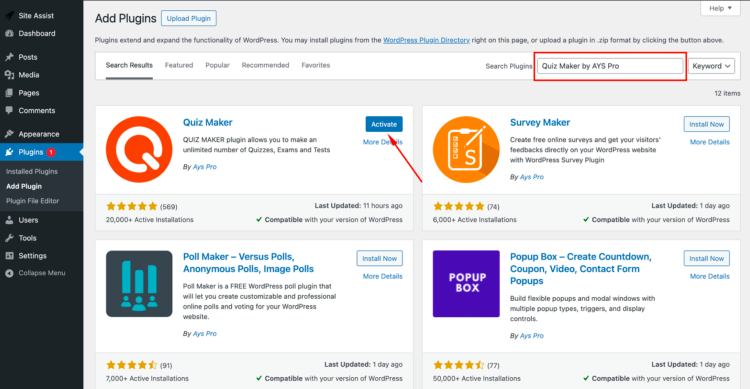Switch to the Recommended tab
The width and height of the screenshot is (750, 389).
(265, 65)
